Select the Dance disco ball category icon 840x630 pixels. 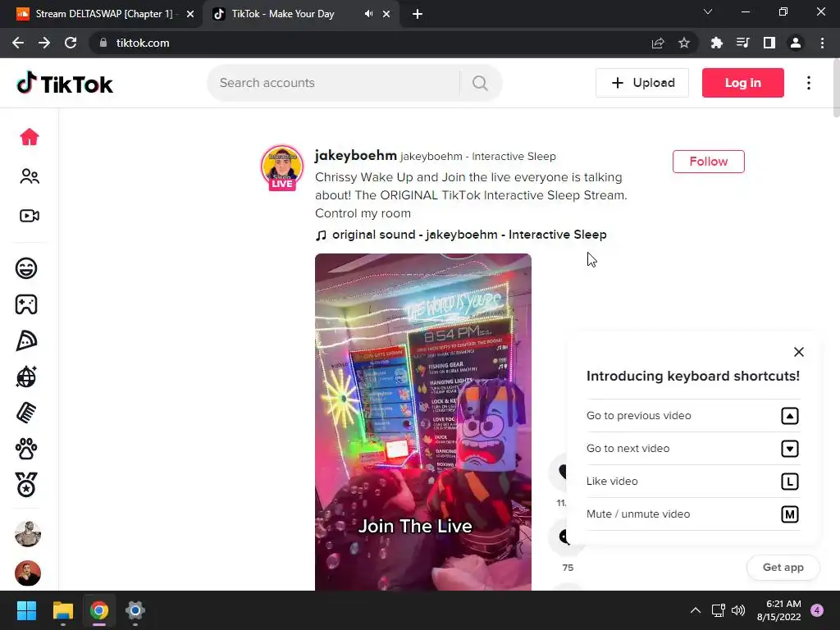pyautogui.click(x=26, y=377)
